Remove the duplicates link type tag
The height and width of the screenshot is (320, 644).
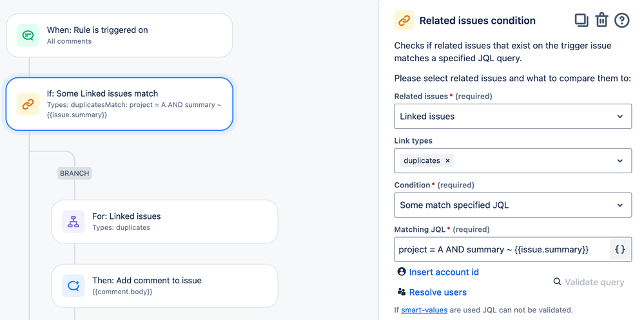pyautogui.click(x=448, y=160)
